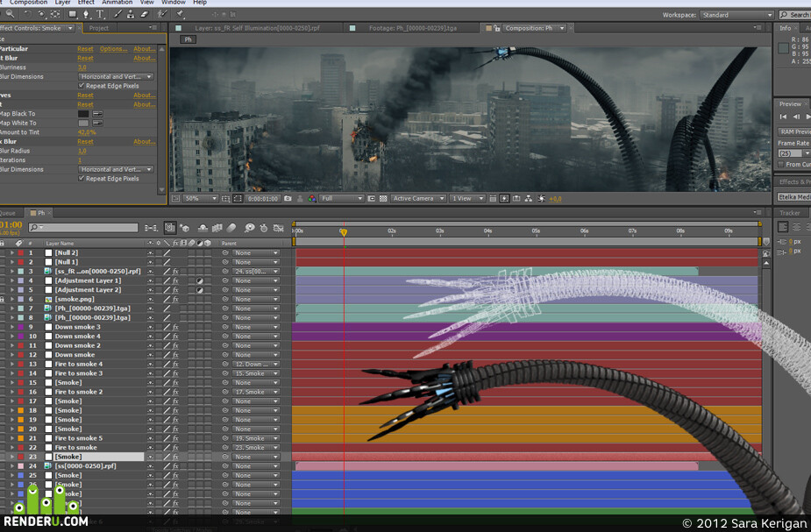Viewport: 811px width, 532px height.
Task: Select the Type tool in toolbar
Action: tap(100, 15)
